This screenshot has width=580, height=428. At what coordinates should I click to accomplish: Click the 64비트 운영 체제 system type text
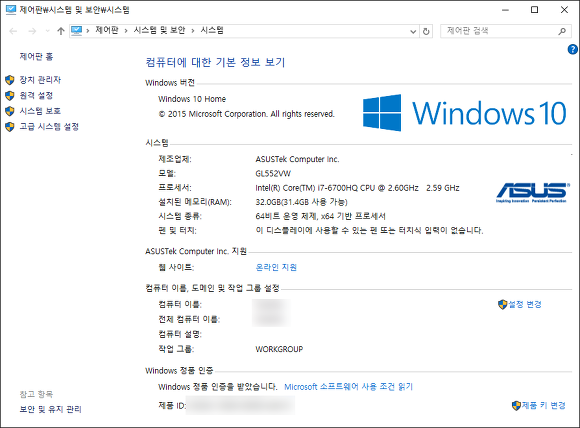point(321,216)
